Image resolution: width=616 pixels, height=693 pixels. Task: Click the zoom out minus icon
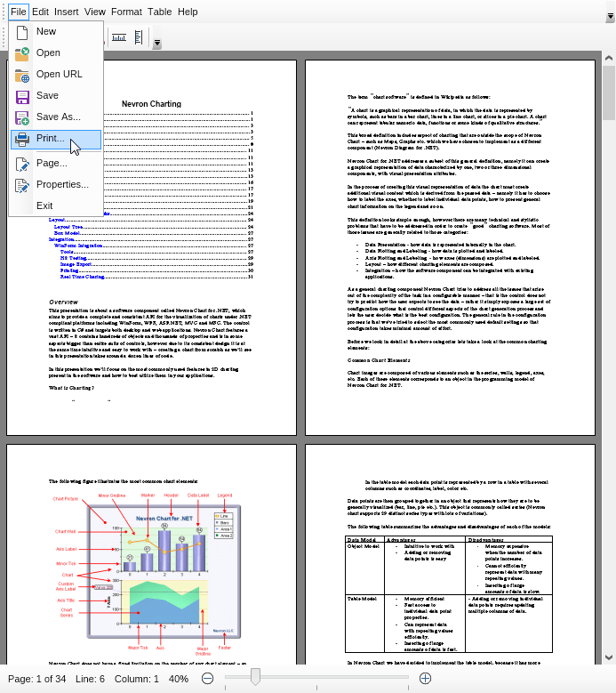tap(207, 679)
